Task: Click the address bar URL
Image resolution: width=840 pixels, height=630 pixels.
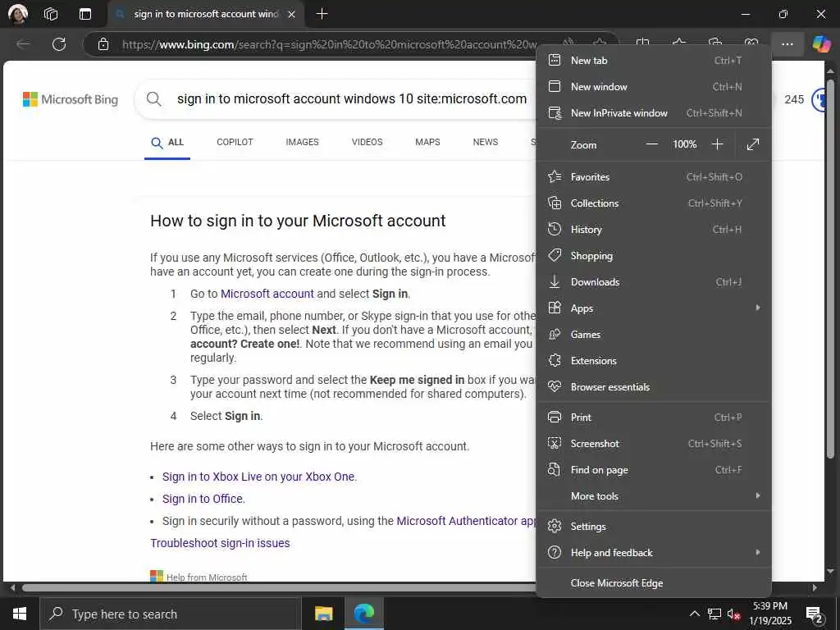Action: (x=329, y=44)
